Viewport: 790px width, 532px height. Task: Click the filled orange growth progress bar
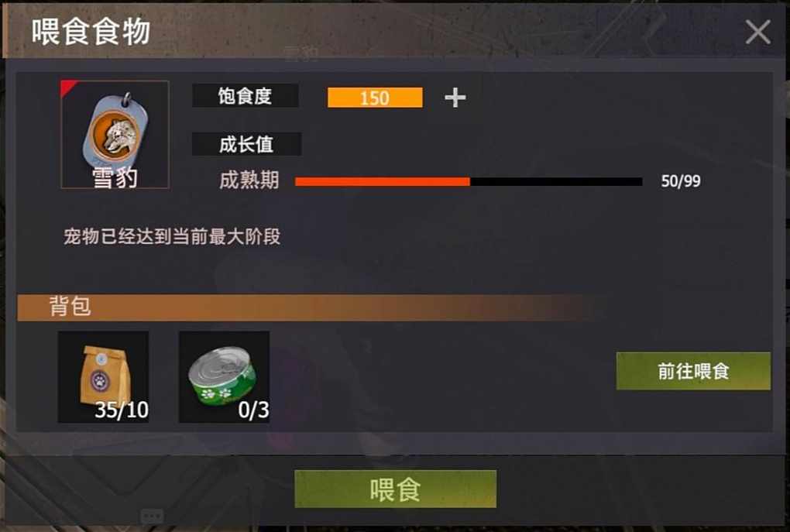tap(383, 181)
